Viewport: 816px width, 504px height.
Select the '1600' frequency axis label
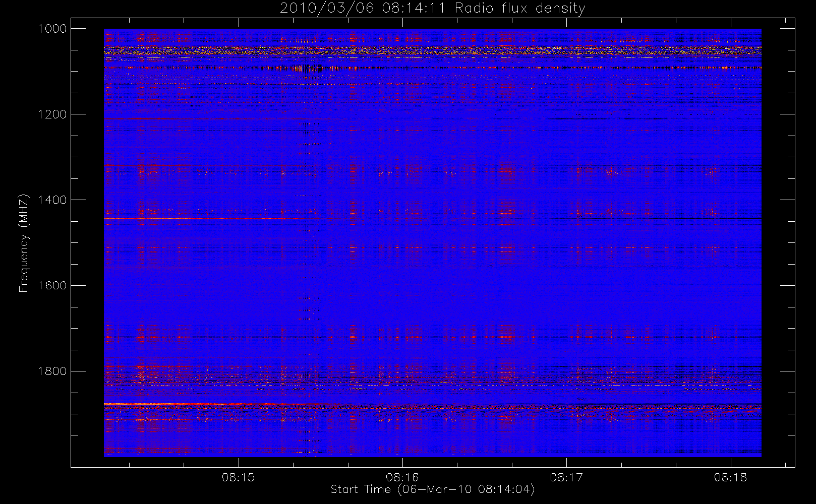pos(52,286)
